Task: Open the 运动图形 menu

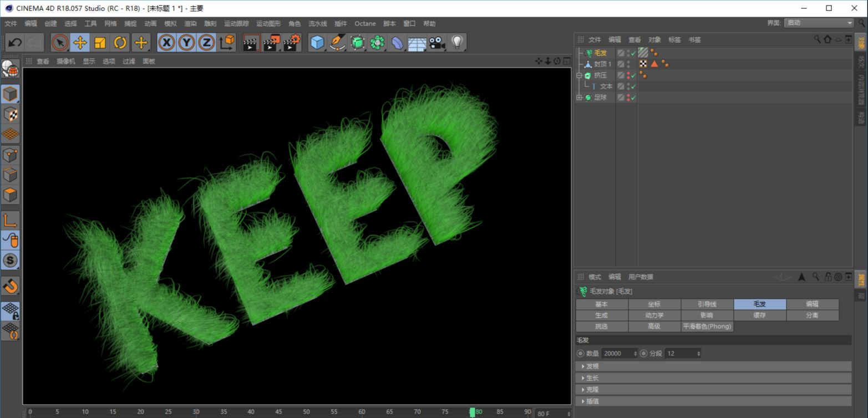Action: pyautogui.click(x=268, y=24)
